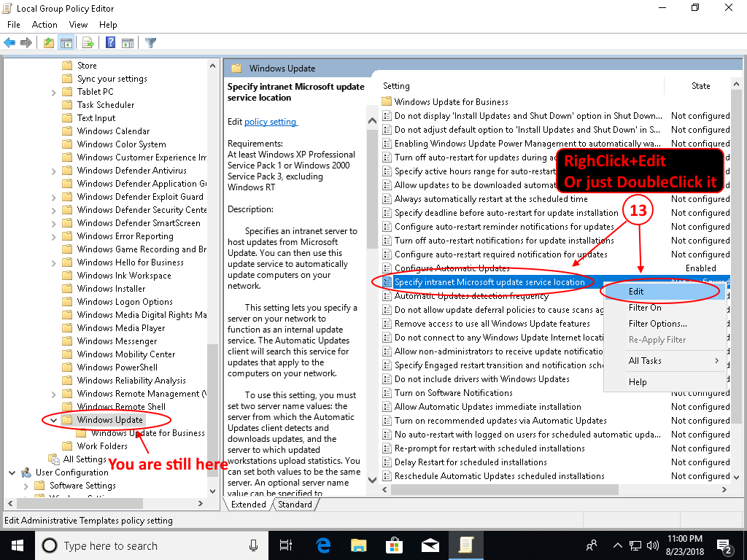Open the Action menu
747x560 pixels.
tap(44, 25)
